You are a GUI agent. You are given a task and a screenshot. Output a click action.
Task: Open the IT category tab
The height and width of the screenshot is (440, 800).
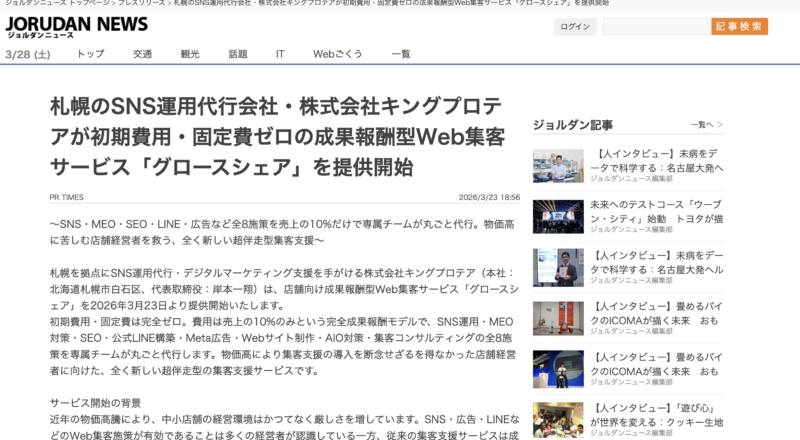(281, 54)
